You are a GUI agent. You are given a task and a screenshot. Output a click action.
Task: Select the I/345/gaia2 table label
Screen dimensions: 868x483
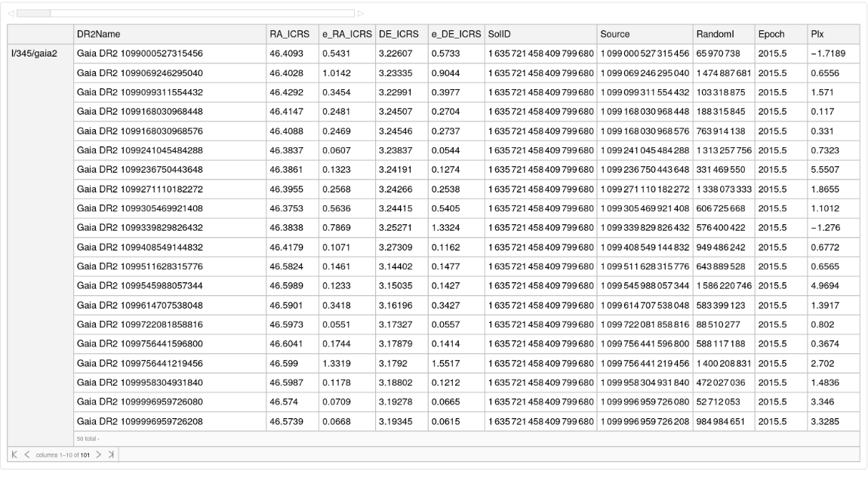tap(33, 53)
